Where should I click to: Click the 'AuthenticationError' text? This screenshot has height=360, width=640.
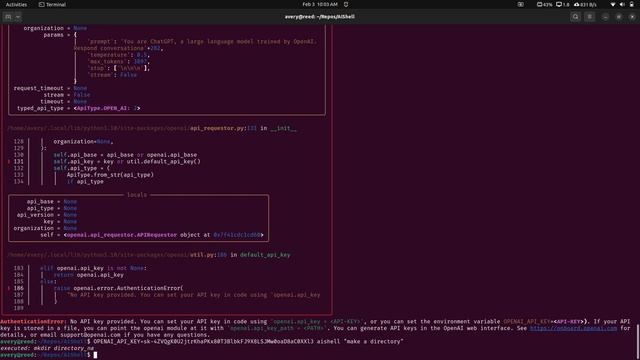coord(32,322)
